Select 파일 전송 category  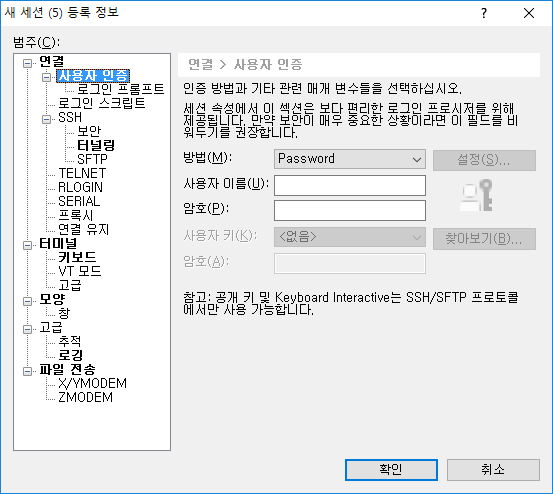click(x=67, y=369)
